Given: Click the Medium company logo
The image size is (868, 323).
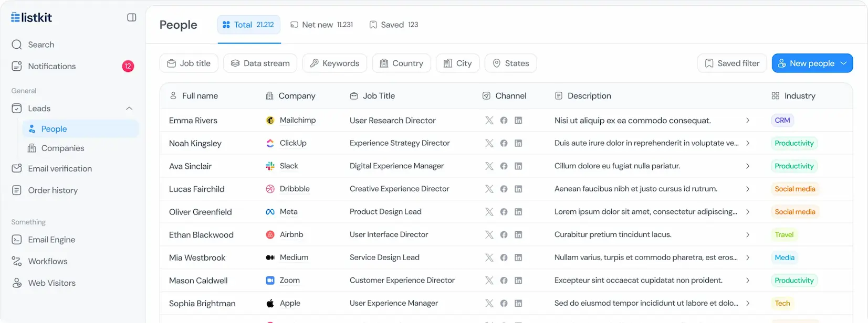Looking at the screenshot, I should pyautogui.click(x=270, y=257).
